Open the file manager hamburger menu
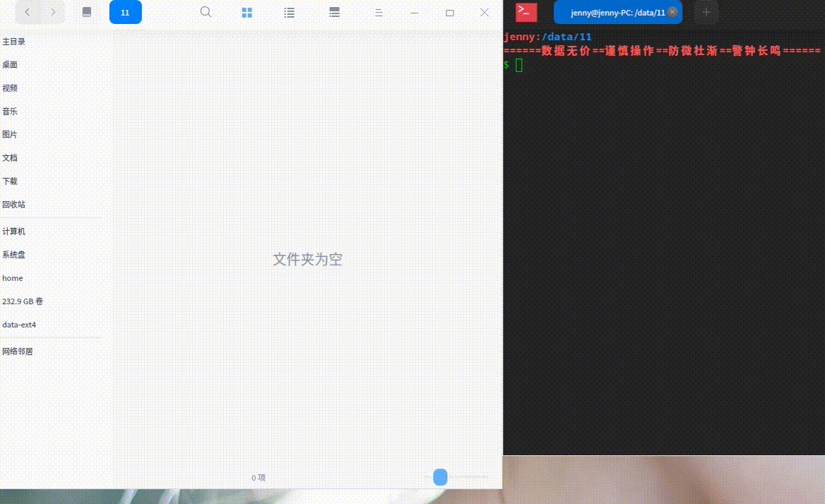The image size is (825, 504). pos(379,13)
